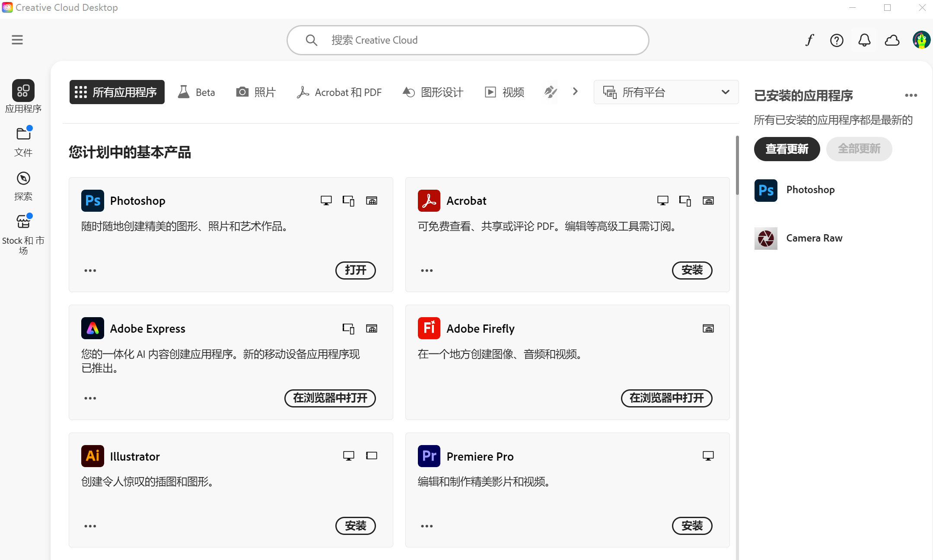Click Acrobat card web platform icon
Screen dimensions: 933x560
708,200
